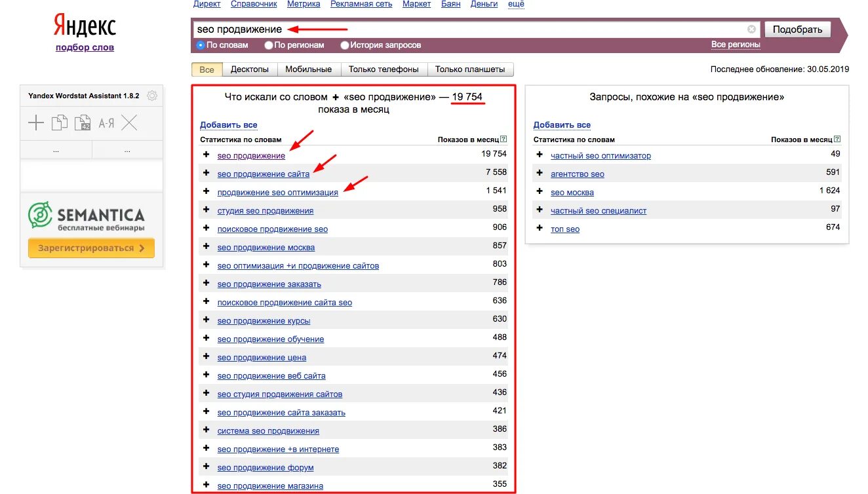Viewport: 868px width, 494px height.
Task: Add 'продвижение seo оптимизация' with plus icon
Action: [x=206, y=191]
